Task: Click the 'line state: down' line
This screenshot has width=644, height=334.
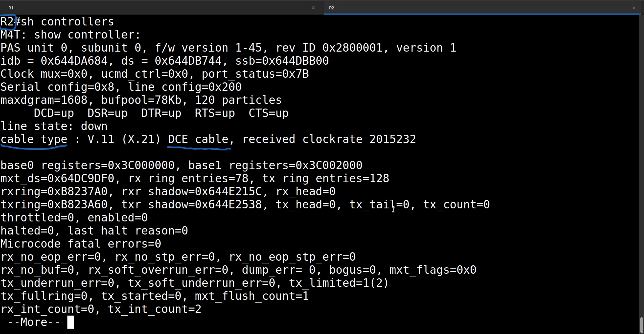Action: pyautogui.click(x=54, y=126)
